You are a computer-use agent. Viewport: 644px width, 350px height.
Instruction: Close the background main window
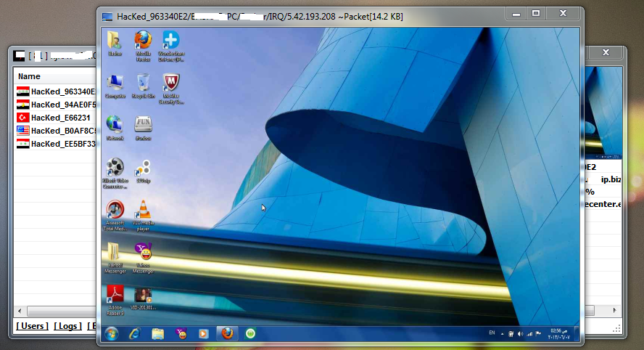click(606, 52)
